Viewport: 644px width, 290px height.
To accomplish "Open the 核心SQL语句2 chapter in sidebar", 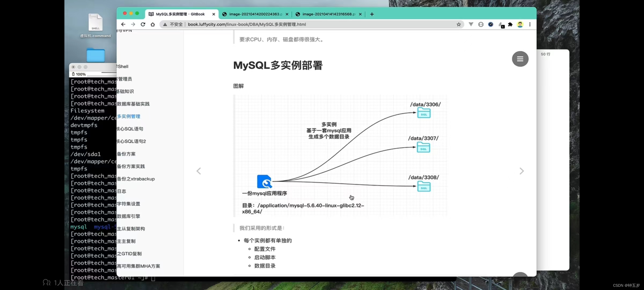I will 131,141.
